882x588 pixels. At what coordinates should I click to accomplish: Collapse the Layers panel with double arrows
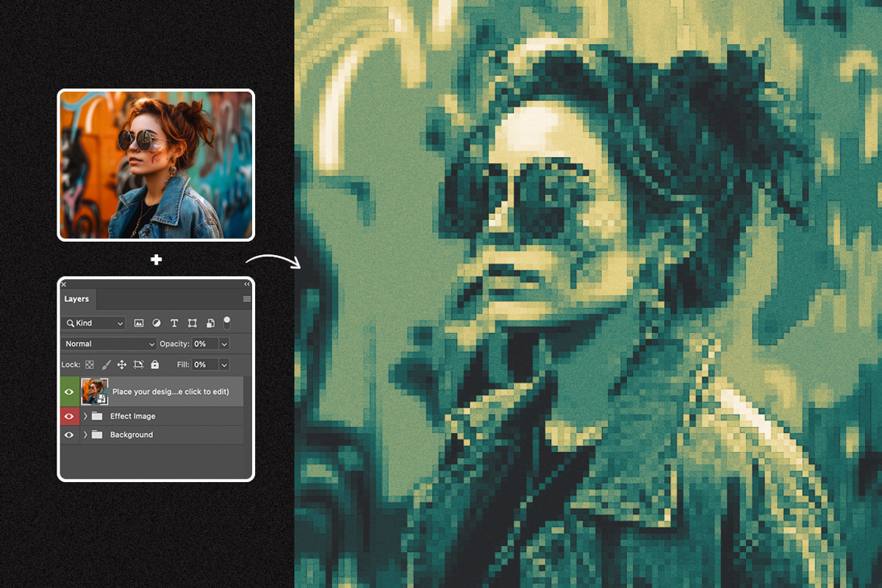point(247,284)
